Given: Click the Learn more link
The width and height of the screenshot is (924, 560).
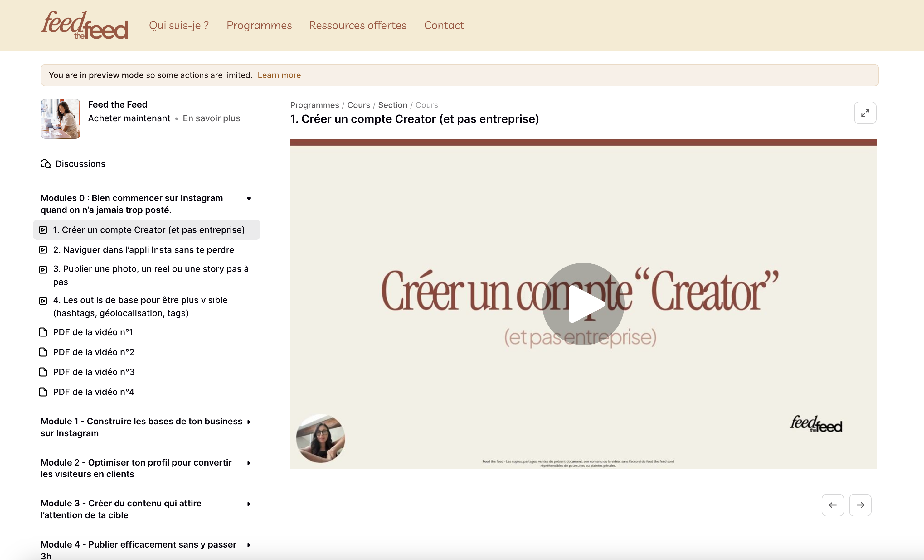Looking at the screenshot, I should [x=279, y=75].
